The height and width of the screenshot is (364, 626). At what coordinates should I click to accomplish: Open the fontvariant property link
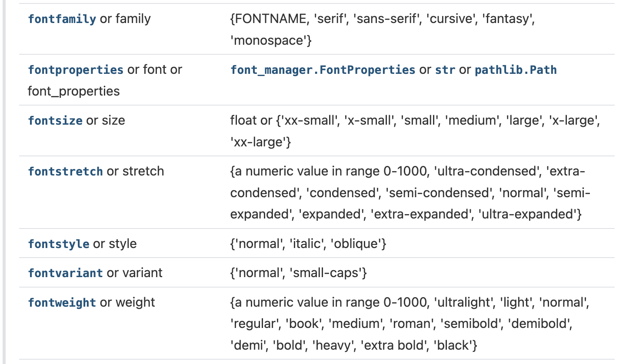[x=65, y=273]
